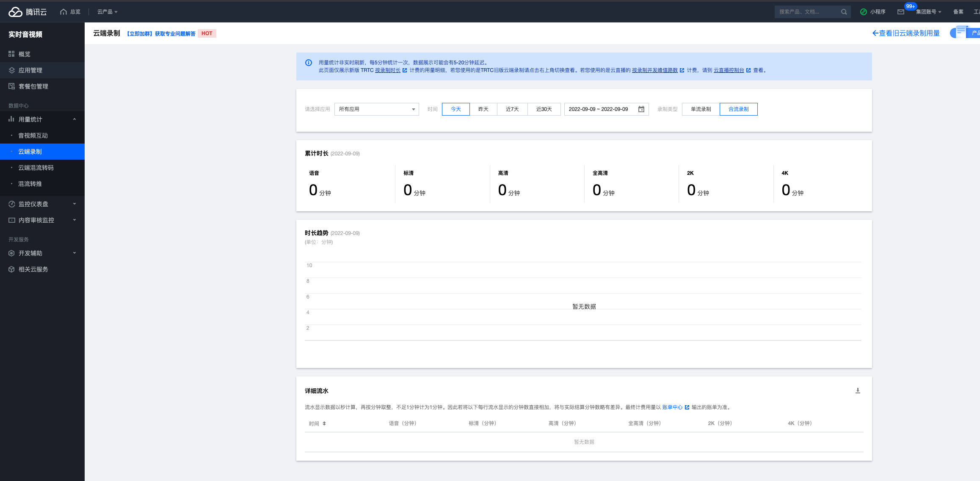This screenshot has width=980, height=481.
Task: Click the 立即加群 promo link
Action: pyautogui.click(x=161, y=33)
